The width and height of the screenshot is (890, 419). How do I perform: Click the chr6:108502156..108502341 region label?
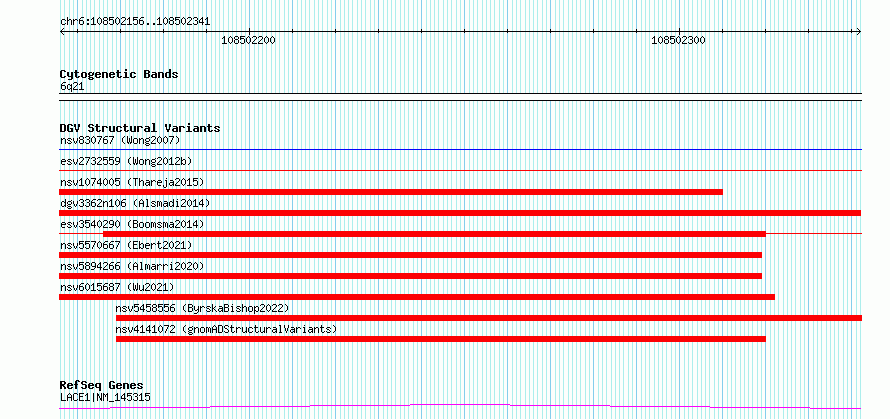click(x=135, y=22)
